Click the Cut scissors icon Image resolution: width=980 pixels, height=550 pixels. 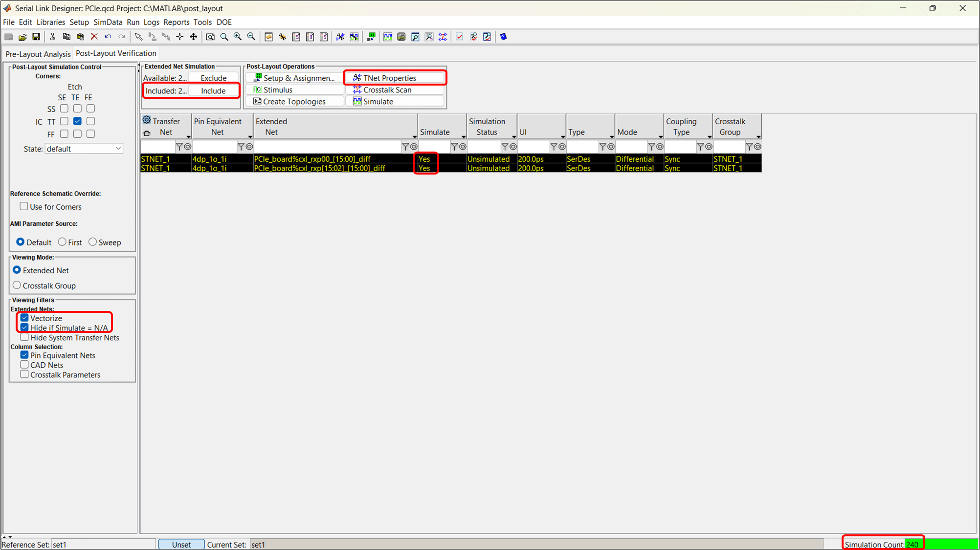(x=52, y=37)
